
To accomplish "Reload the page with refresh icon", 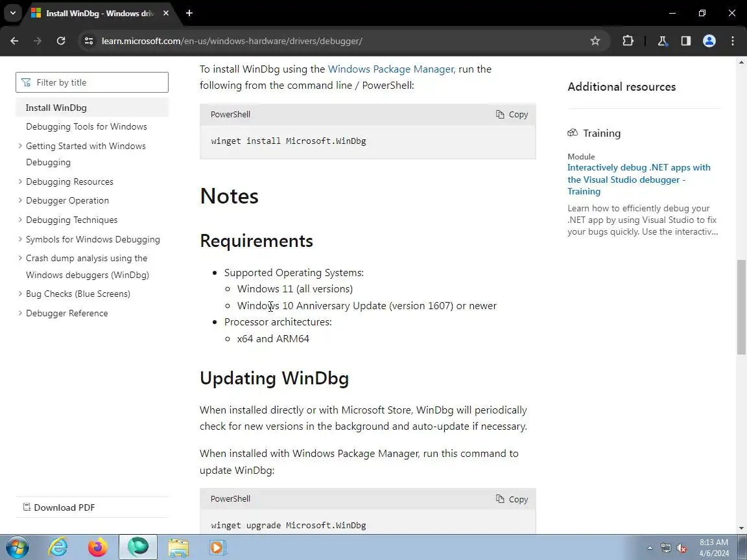I will click(x=60, y=41).
